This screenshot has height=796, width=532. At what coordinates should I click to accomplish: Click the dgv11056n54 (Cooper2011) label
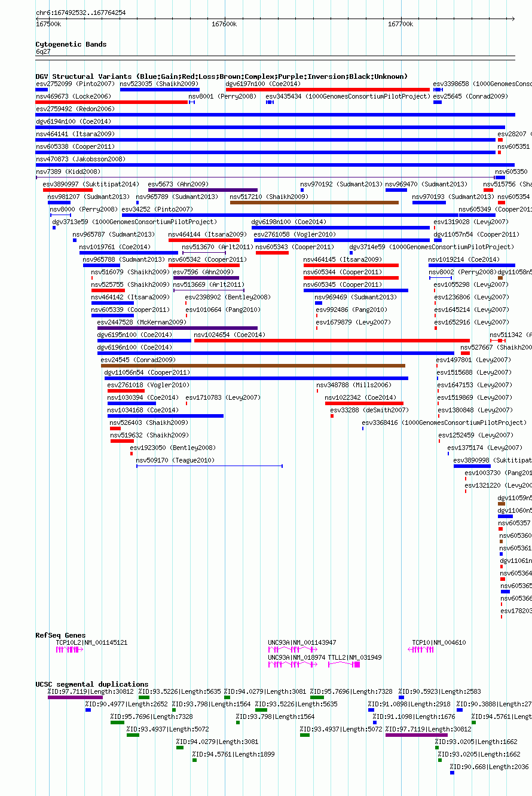tap(147, 372)
